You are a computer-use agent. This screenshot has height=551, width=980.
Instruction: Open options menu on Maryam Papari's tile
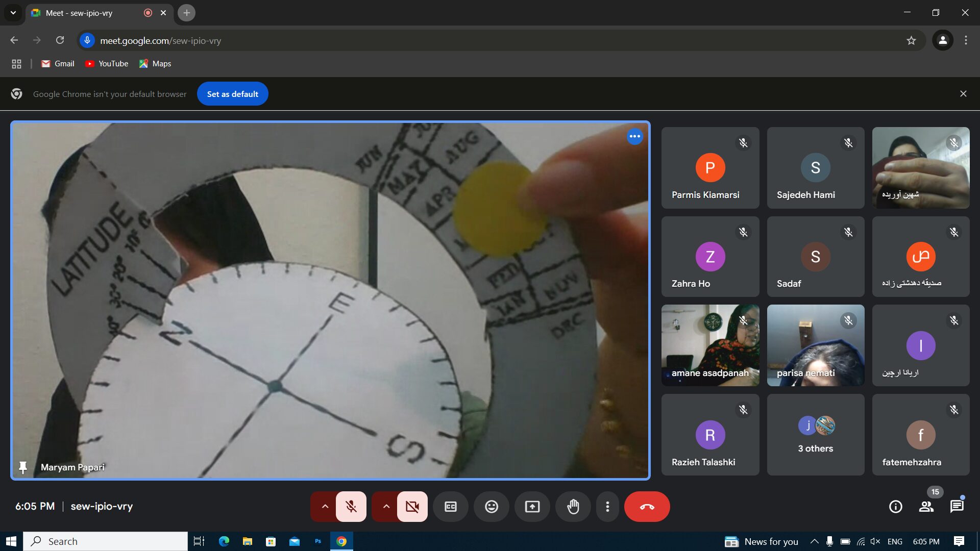point(635,136)
